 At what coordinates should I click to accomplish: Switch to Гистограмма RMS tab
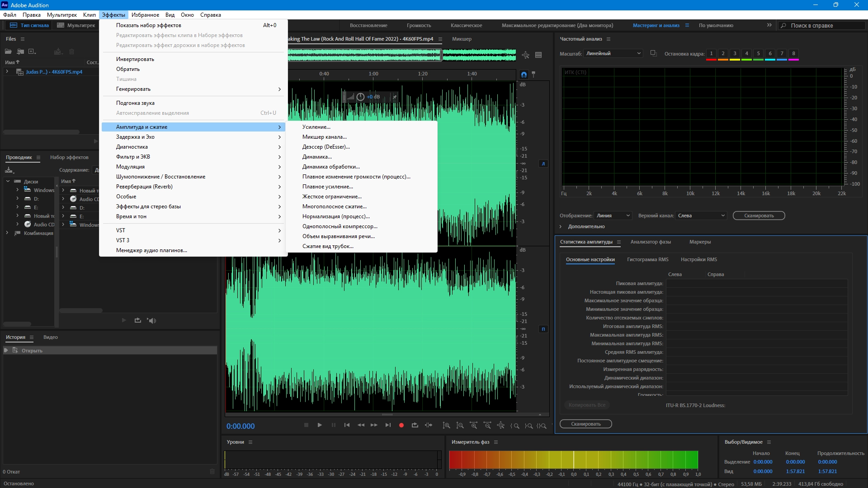coord(647,259)
